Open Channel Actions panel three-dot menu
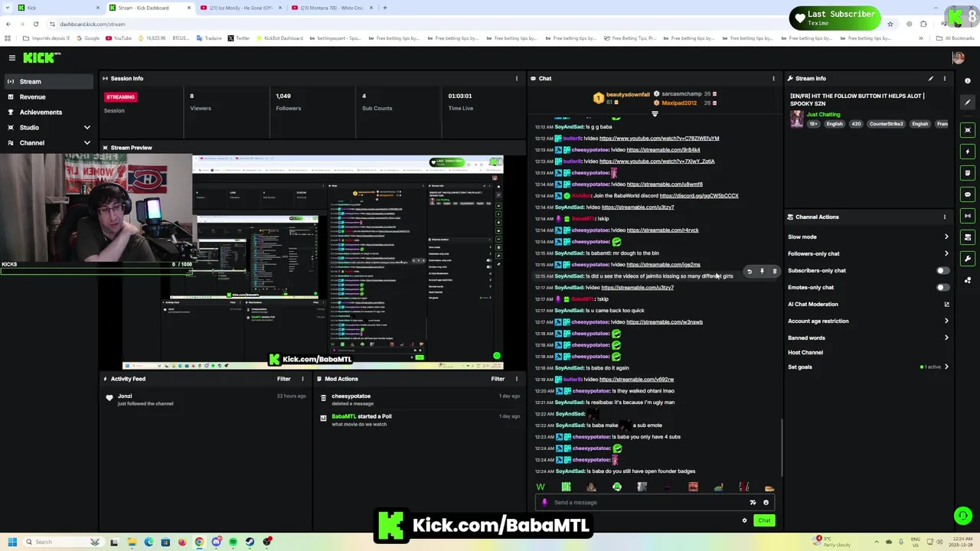 (x=944, y=217)
